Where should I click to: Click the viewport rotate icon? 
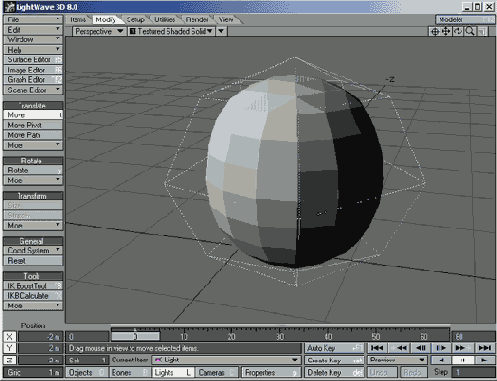(x=458, y=31)
